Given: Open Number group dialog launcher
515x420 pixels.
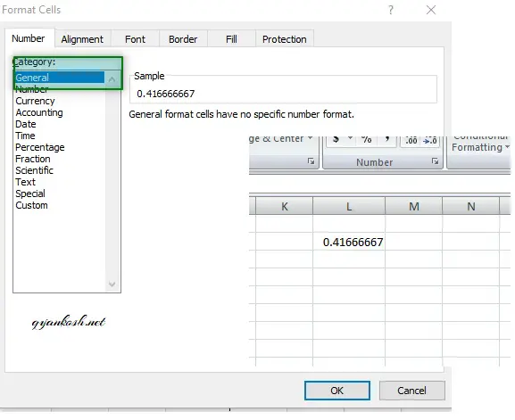Looking at the screenshot, I should 435,161.
